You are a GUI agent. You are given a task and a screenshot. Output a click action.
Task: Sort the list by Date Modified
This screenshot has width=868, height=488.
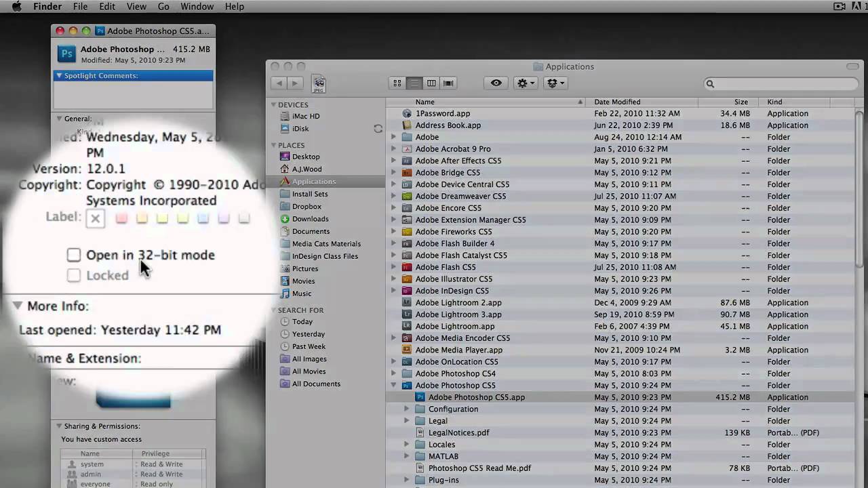click(642, 102)
